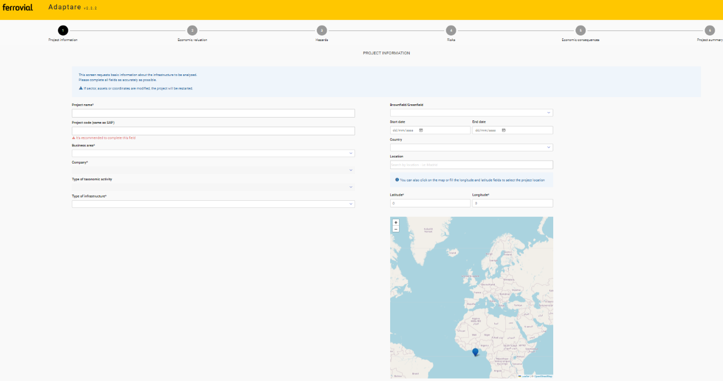
Task: Open the Country dropdown
Action: (x=471, y=148)
